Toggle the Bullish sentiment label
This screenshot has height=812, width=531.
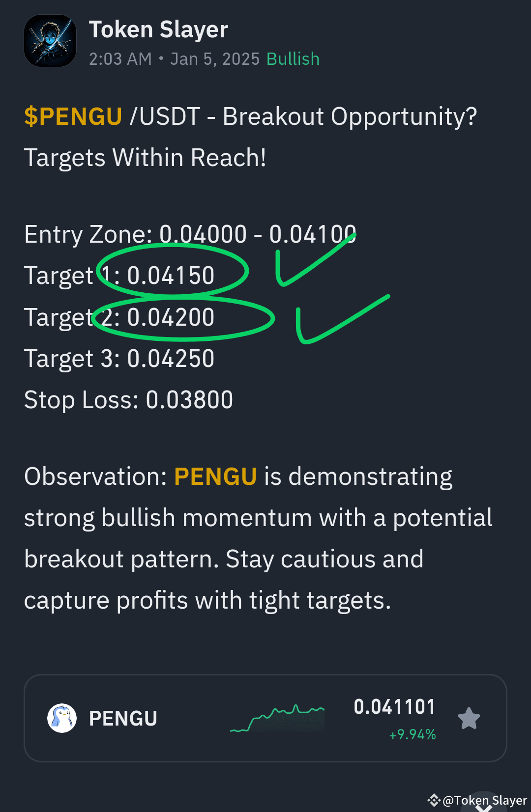click(293, 58)
